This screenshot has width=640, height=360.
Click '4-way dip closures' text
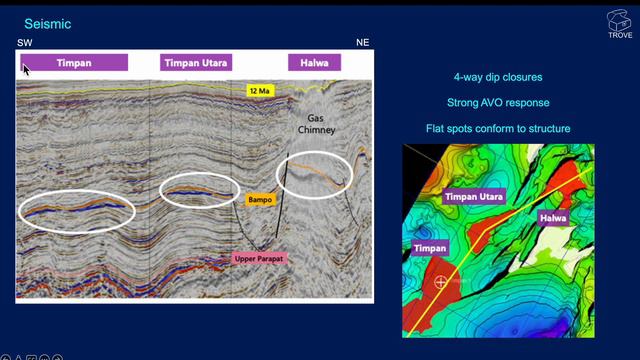tap(498, 77)
